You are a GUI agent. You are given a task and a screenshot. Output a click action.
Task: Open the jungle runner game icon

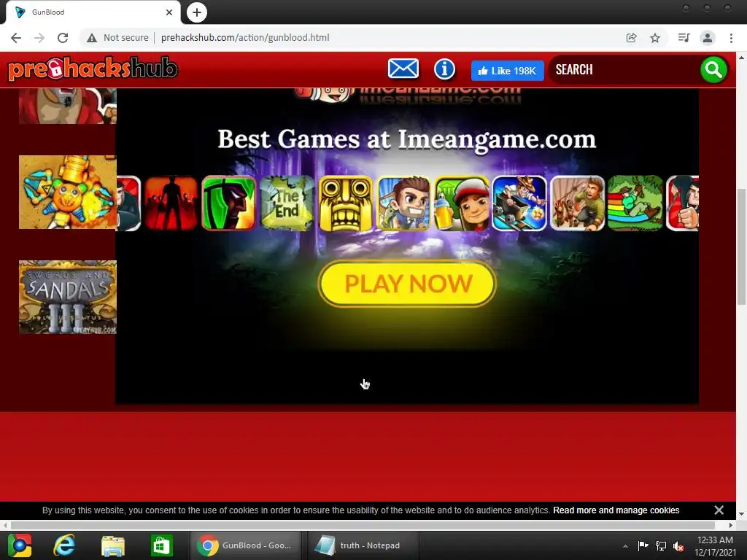(578, 203)
